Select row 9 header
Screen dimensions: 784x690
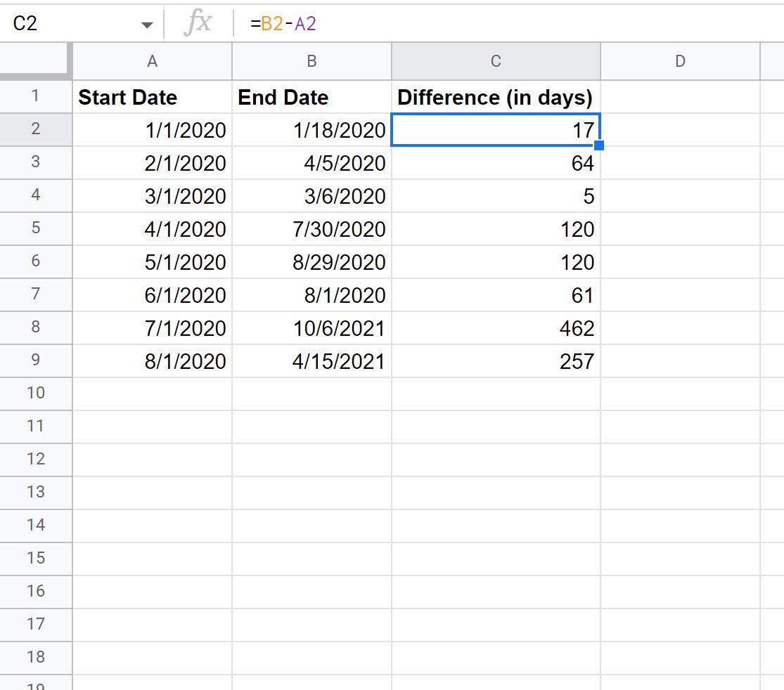point(35,360)
